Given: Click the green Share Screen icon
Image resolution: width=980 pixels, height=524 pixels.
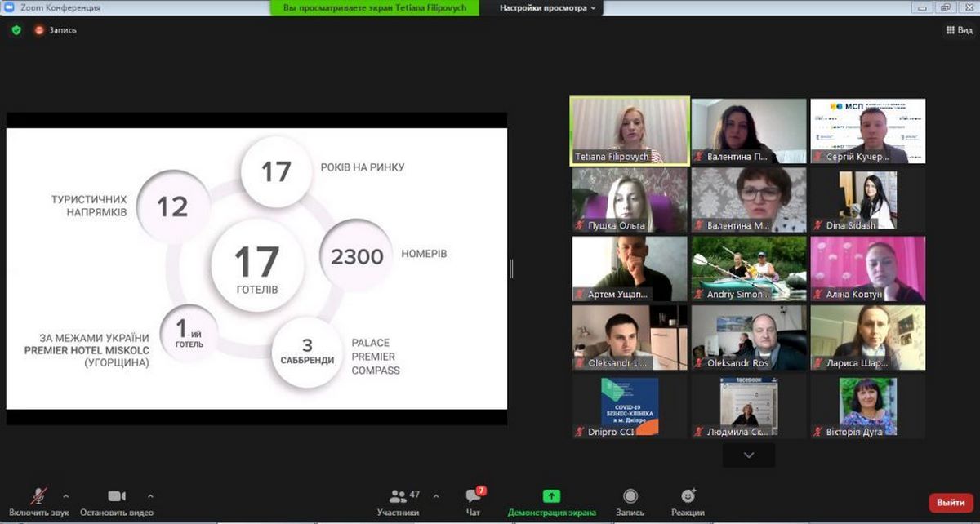Looking at the screenshot, I should coord(551,496).
